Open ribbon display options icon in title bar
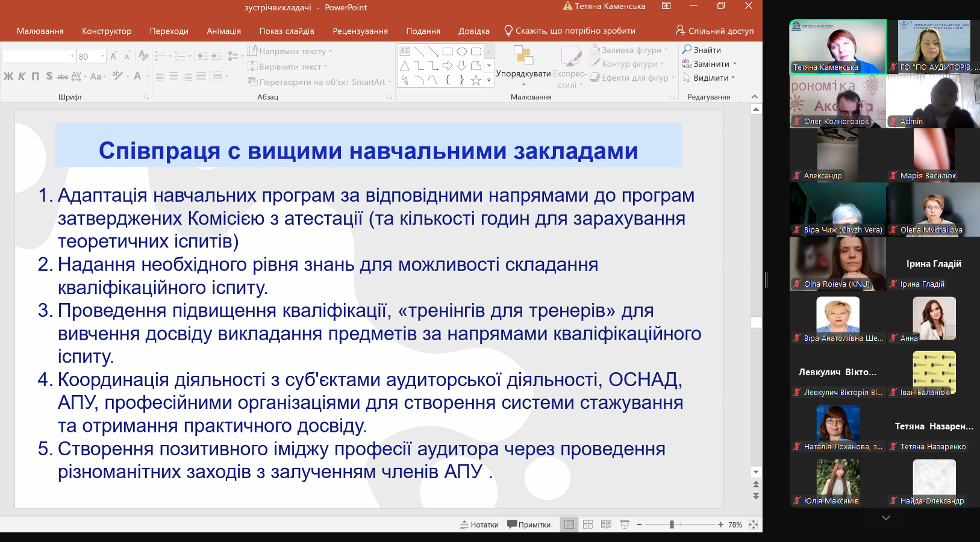 tap(666, 6)
